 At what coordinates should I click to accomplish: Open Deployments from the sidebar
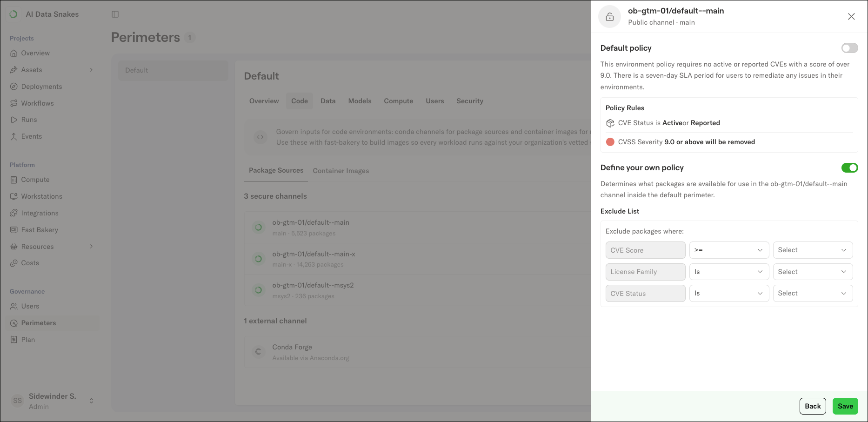coord(41,87)
